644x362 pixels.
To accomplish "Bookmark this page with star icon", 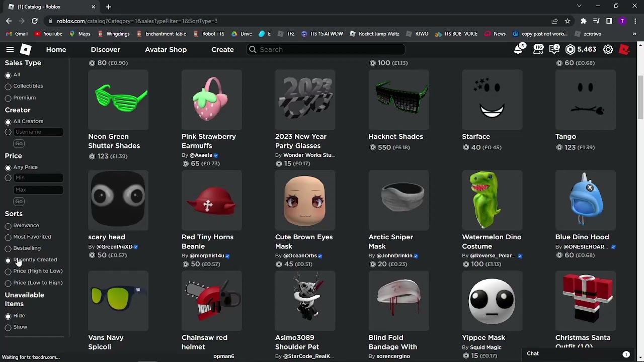I will pyautogui.click(x=568, y=21).
